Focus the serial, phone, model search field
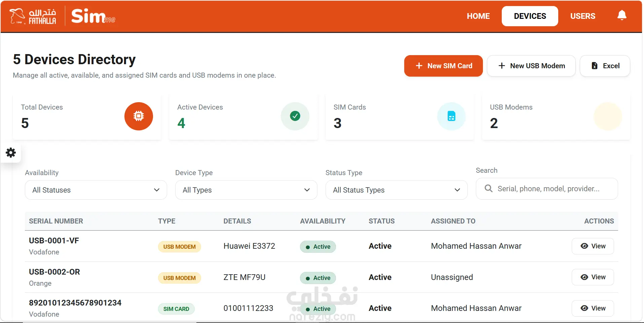The height and width of the screenshot is (323, 644). (x=547, y=189)
